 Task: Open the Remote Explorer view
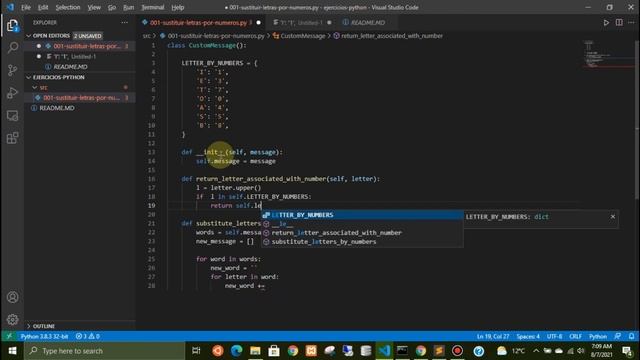pyautogui.click(x=13, y=116)
